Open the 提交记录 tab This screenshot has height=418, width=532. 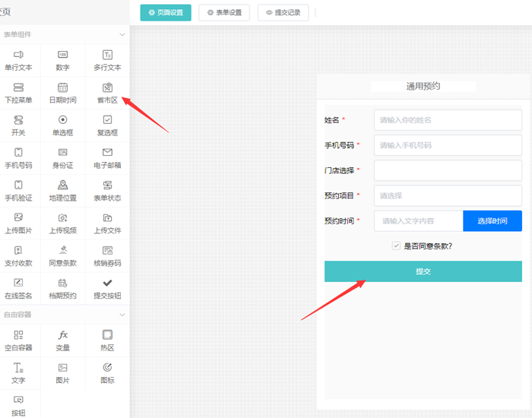click(283, 13)
